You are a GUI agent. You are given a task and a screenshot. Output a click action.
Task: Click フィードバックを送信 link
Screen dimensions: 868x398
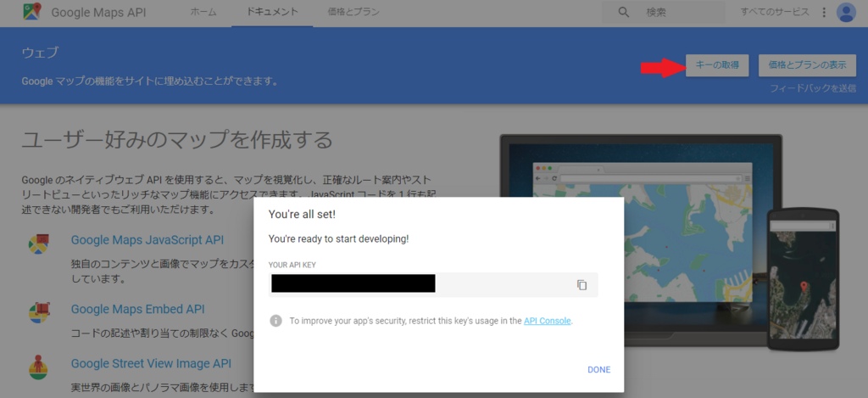(813, 88)
